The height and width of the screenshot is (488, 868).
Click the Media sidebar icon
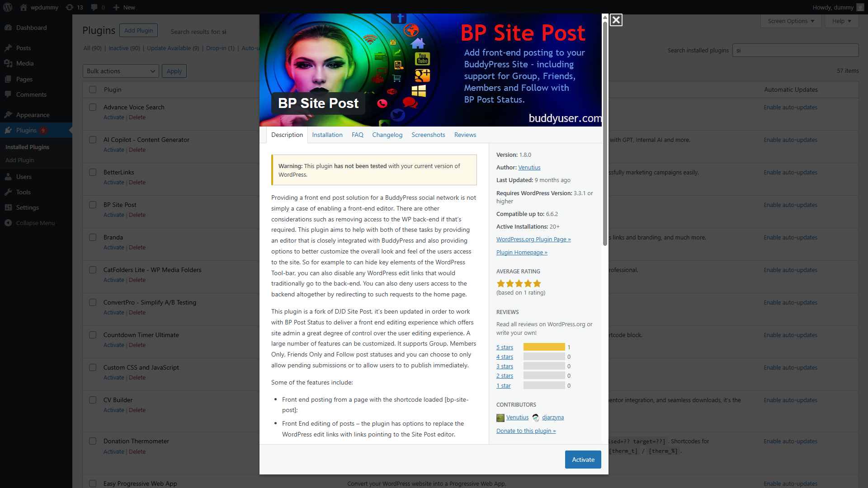coord(8,63)
